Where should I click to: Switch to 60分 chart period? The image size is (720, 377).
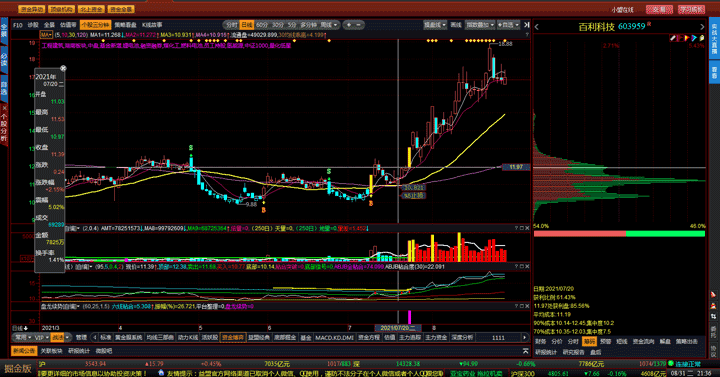pyautogui.click(x=262, y=25)
